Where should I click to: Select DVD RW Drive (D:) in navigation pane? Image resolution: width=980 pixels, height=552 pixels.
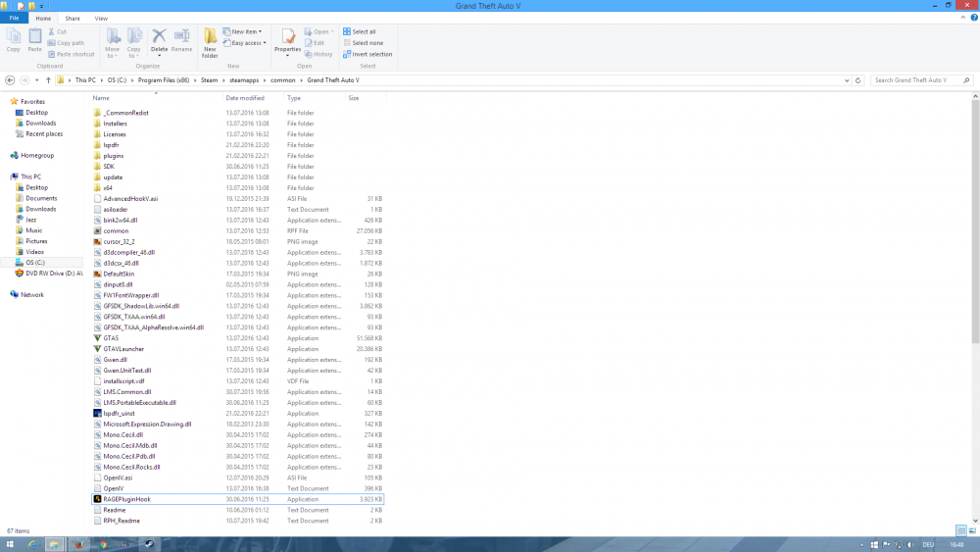(49, 274)
